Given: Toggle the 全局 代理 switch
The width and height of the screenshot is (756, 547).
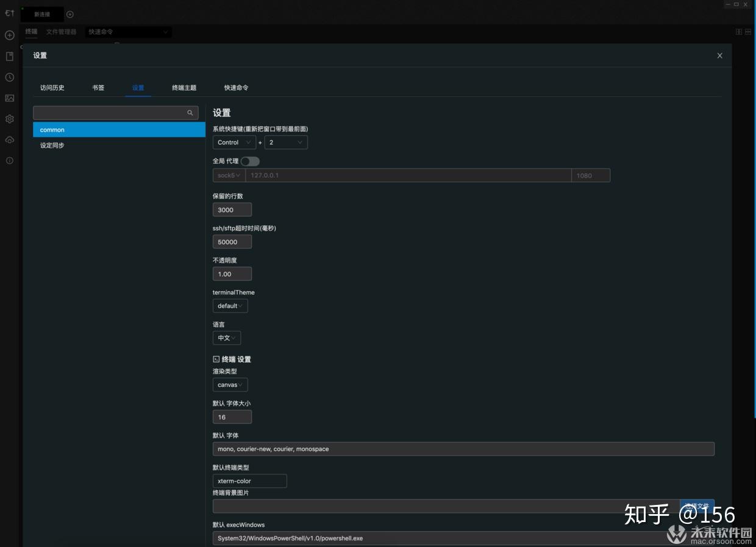Looking at the screenshot, I should click(250, 161).
